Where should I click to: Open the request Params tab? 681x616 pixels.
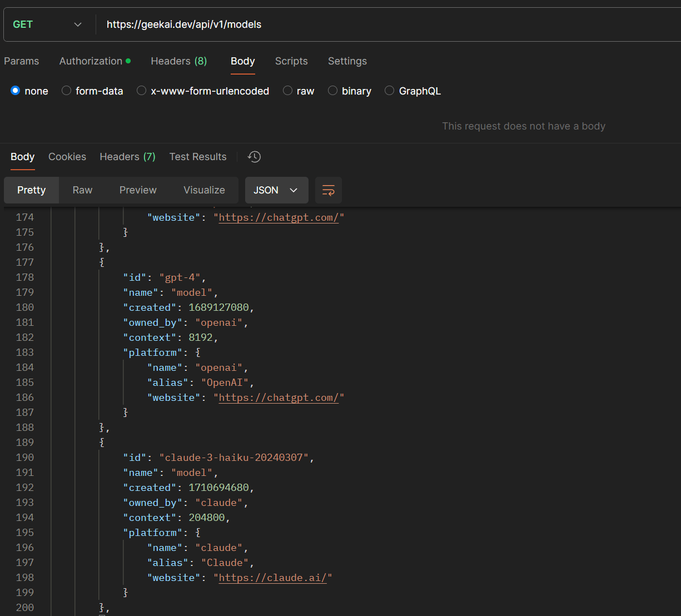pos(22,61)
